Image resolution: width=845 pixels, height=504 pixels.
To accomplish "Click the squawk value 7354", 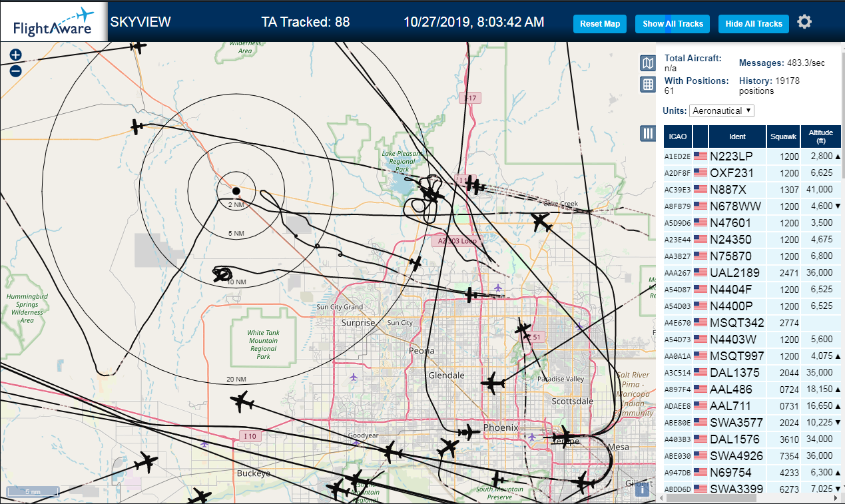I will tap(789, 456).
